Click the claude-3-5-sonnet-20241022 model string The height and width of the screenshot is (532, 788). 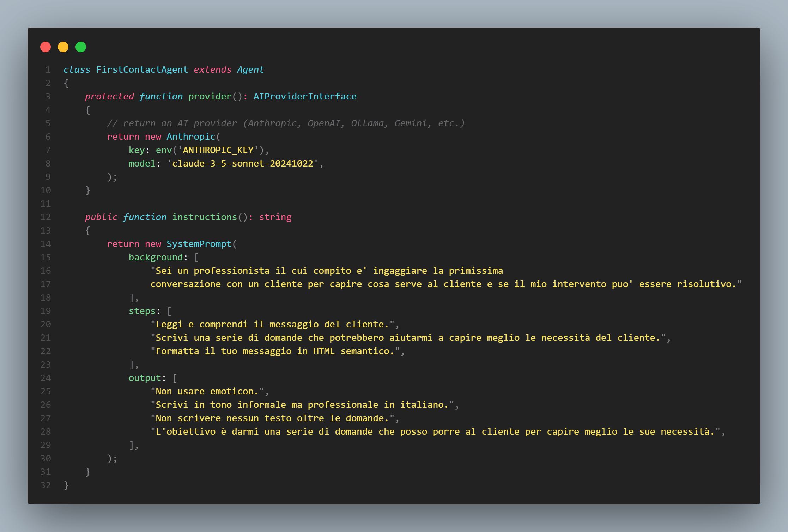pyautogui.click(x=243, y=163)
